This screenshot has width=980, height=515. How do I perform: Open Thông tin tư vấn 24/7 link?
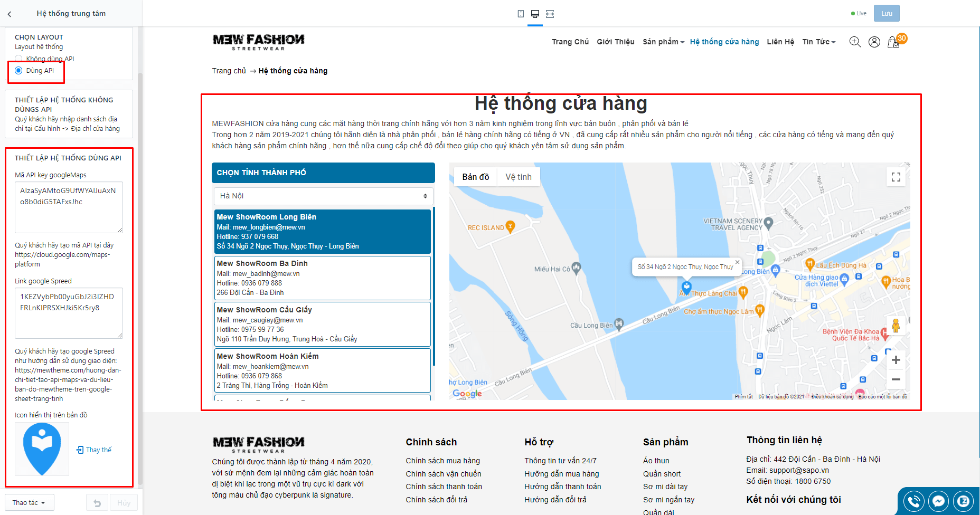click(x=561, y=461)
